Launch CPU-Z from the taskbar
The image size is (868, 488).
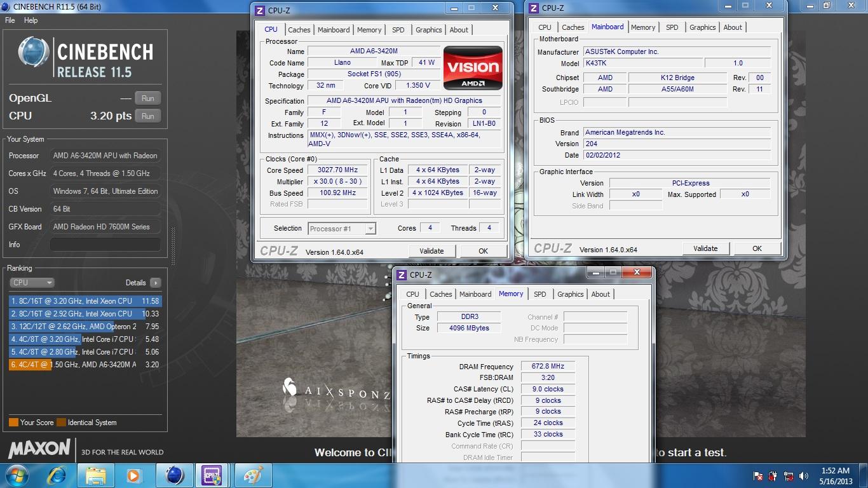tap(213, 475)
